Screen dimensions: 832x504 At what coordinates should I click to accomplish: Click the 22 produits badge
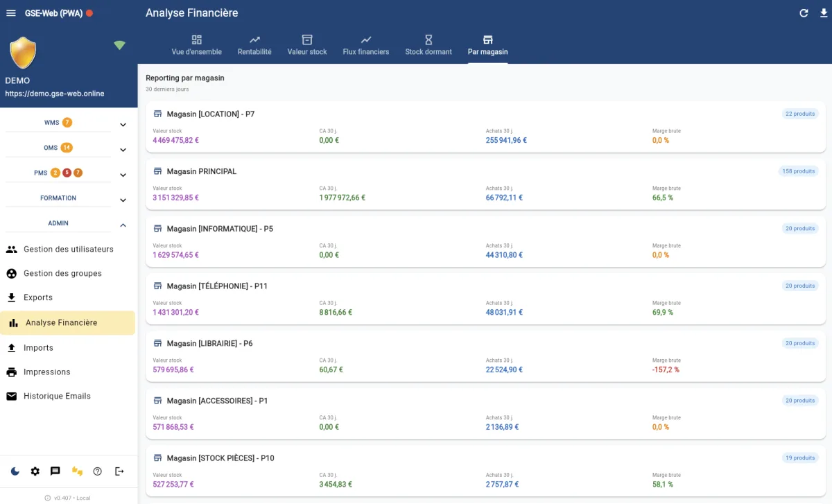pos(799,114)
